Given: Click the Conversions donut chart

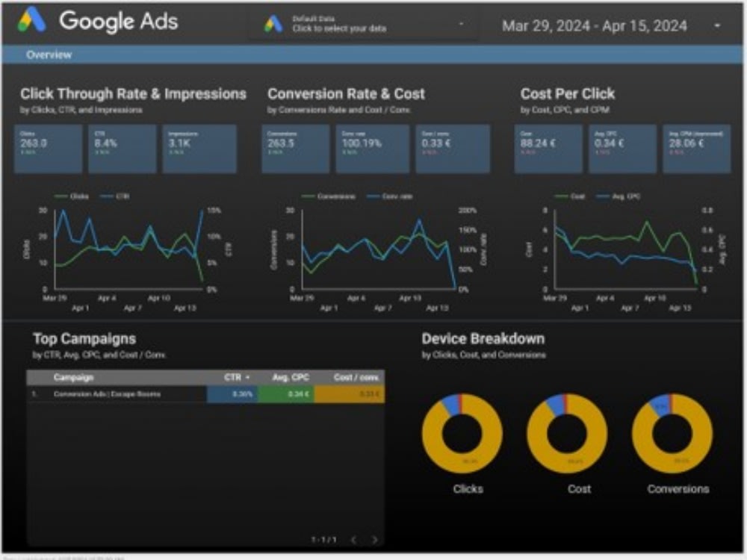Looking at the screenshot, I should pos(672,433).
